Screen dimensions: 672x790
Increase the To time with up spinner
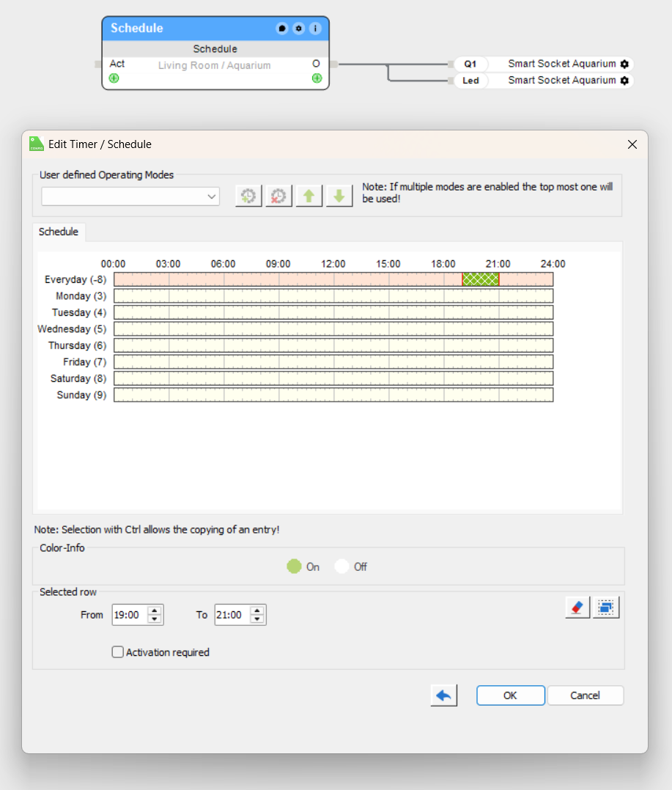click(x=257, y=610)
